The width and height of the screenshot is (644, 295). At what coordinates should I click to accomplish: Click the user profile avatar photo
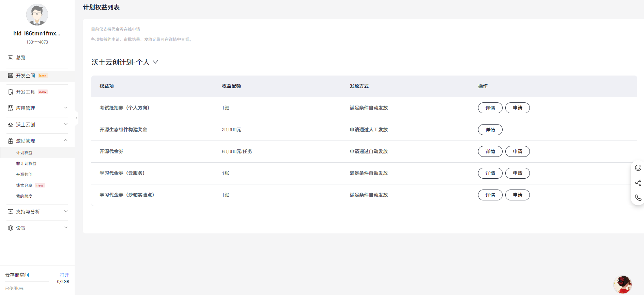37,15
